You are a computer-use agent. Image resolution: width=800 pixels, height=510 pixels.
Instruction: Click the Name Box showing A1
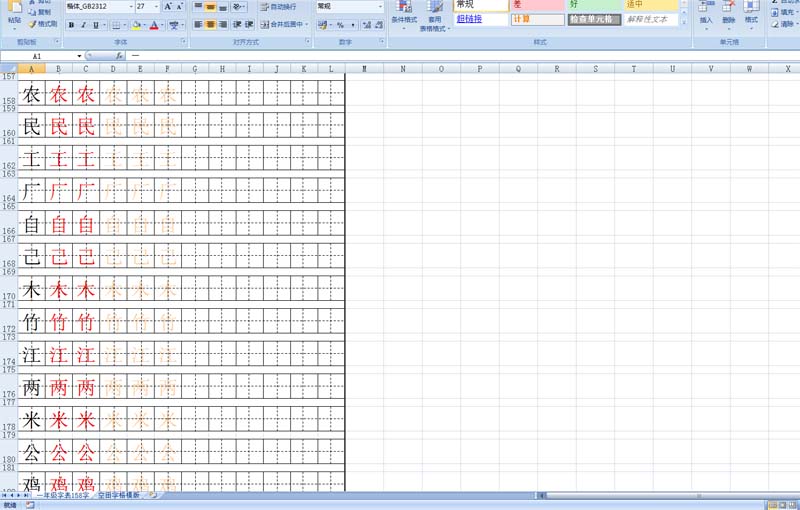[40, 56]
